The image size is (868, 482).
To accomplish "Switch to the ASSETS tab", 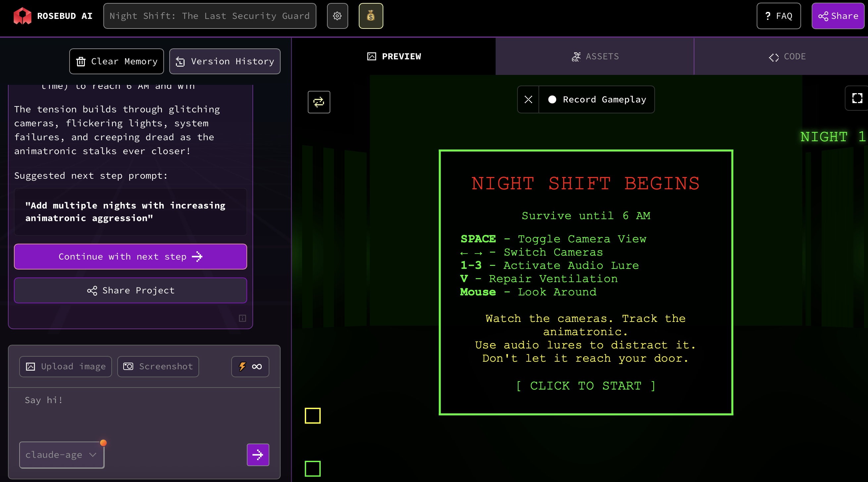I will tap(595, 56).
